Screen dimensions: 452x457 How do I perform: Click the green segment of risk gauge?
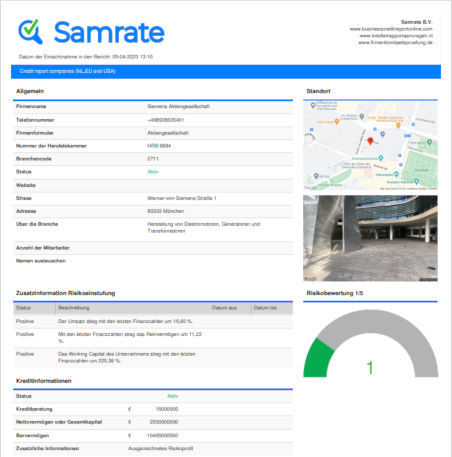click(318, 359)
